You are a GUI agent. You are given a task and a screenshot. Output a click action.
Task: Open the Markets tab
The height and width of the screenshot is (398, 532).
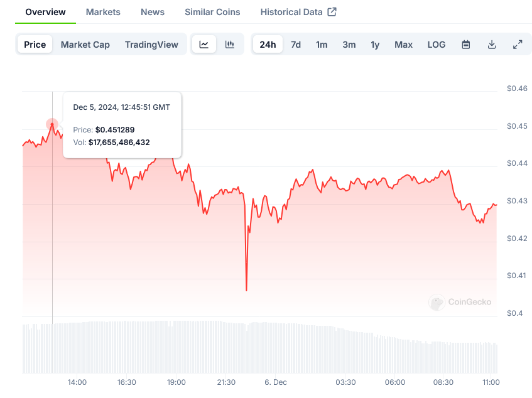[103, 12]
